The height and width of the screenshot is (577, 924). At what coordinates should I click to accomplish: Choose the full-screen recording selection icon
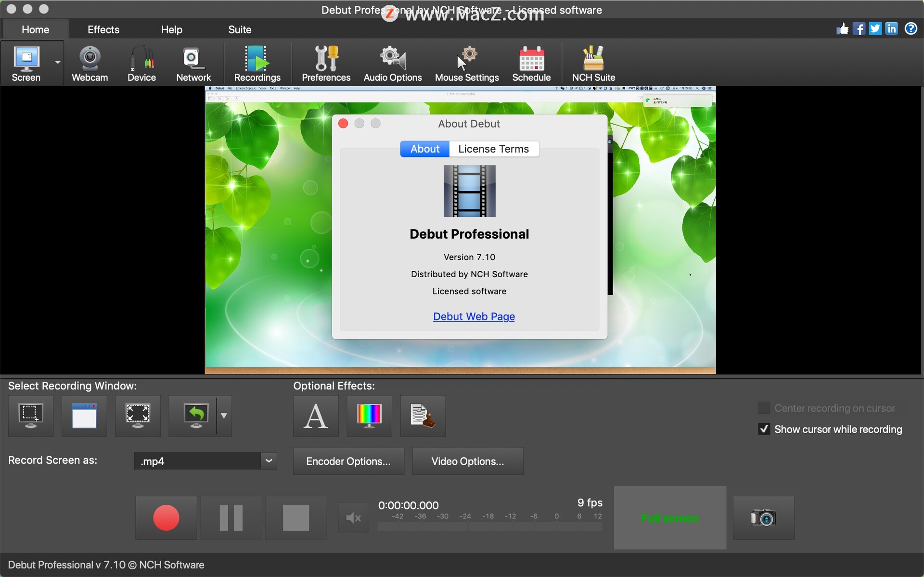[138, 416]
